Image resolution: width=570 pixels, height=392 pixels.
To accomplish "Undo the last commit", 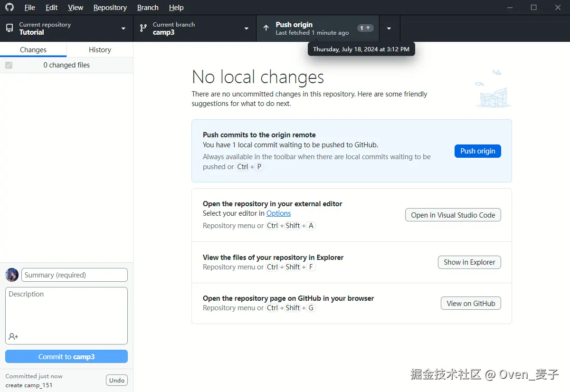I will (117, 380).
